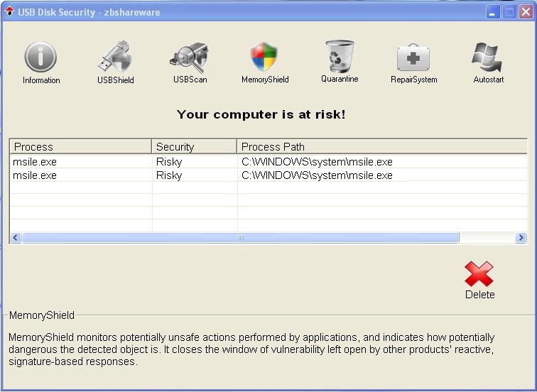Click Risky status in the first row
Image resolution: width=537 pixels, height=392 pixels.
(169, 162)
